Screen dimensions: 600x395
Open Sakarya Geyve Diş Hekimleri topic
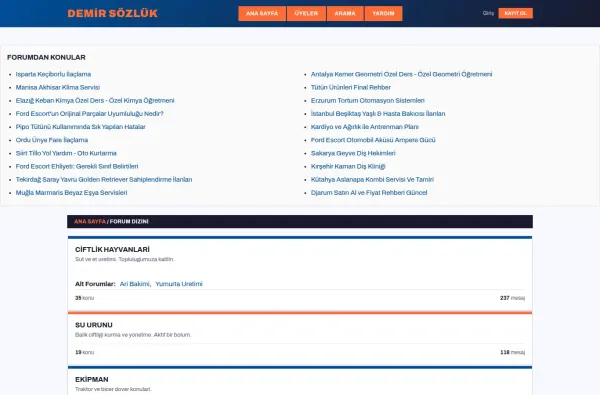pyautogui.click(x=353, y=153)
